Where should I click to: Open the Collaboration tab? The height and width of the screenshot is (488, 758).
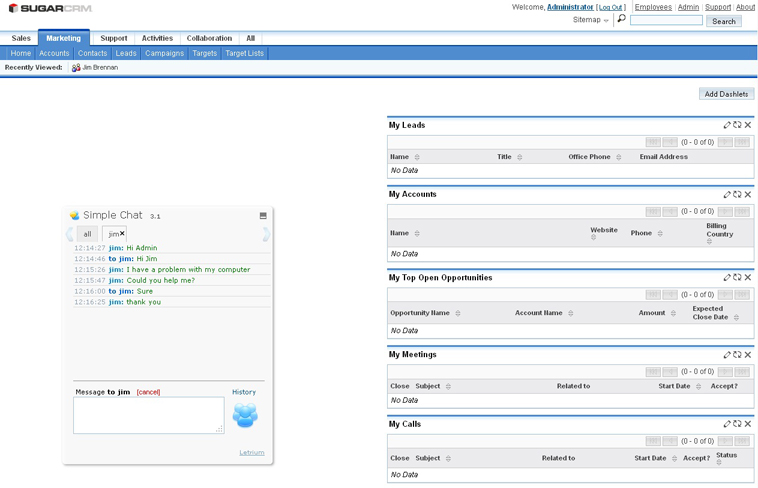coord(209,38)
